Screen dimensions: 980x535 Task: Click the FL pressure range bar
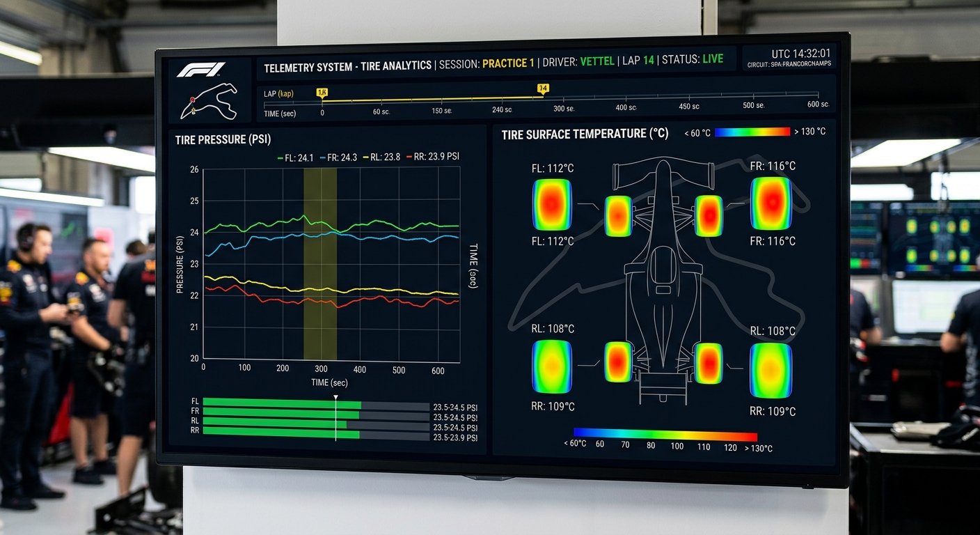(316, 405)
